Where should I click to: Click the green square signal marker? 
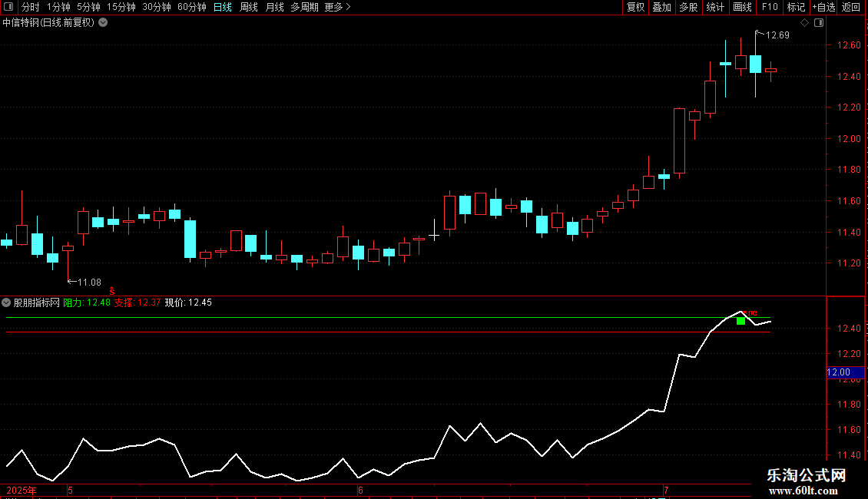tap(740, 321)
